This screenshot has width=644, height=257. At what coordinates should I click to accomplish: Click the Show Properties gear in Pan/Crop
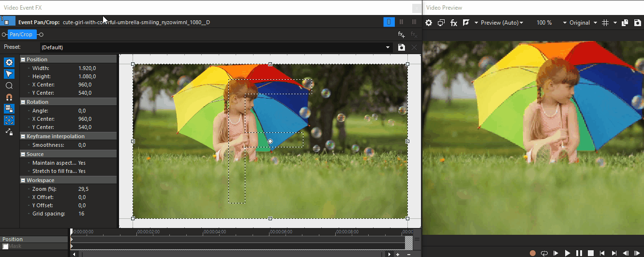tap(9, 62)
